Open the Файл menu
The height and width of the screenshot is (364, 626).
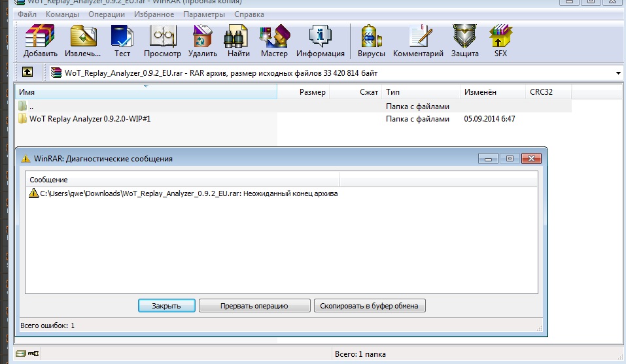pyautogui.click(x=27, y=14)
